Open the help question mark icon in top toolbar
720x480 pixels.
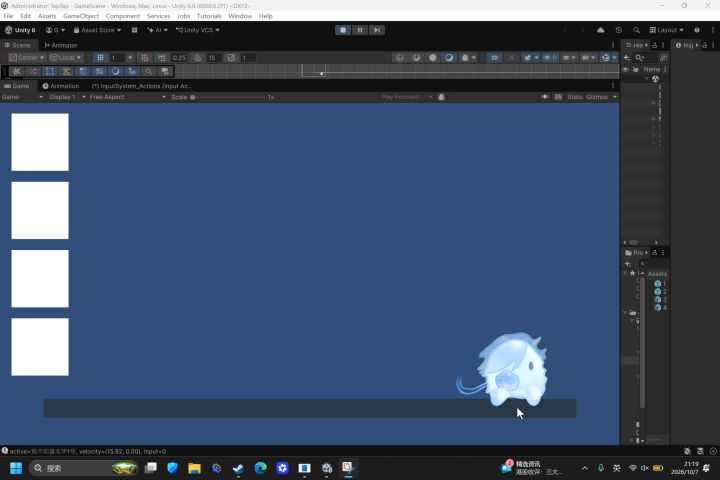point(697,30)
